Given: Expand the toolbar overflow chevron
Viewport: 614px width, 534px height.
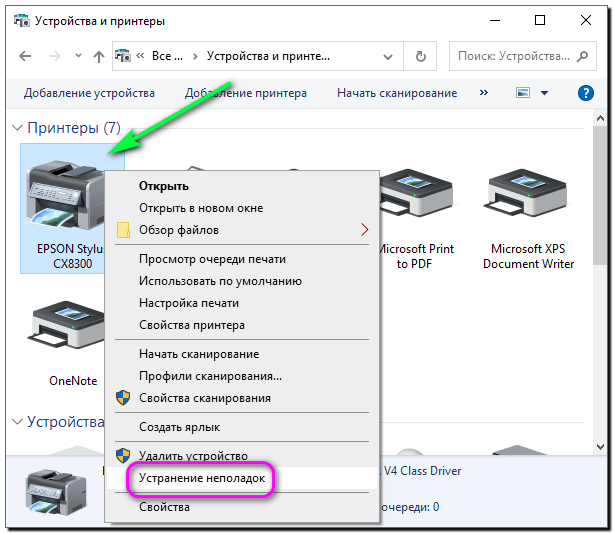Looking at the screenshot, I should click(484, 93).
